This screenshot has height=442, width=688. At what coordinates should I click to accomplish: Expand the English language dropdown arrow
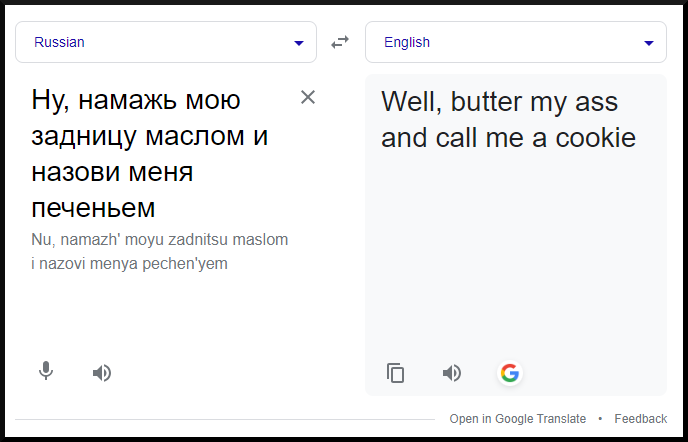coord(649,43)
